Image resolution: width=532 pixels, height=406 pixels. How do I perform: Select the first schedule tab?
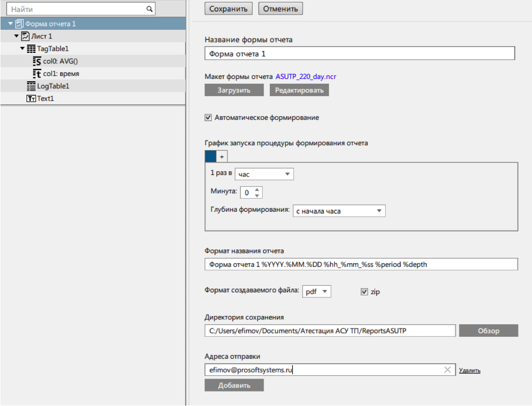211,155
